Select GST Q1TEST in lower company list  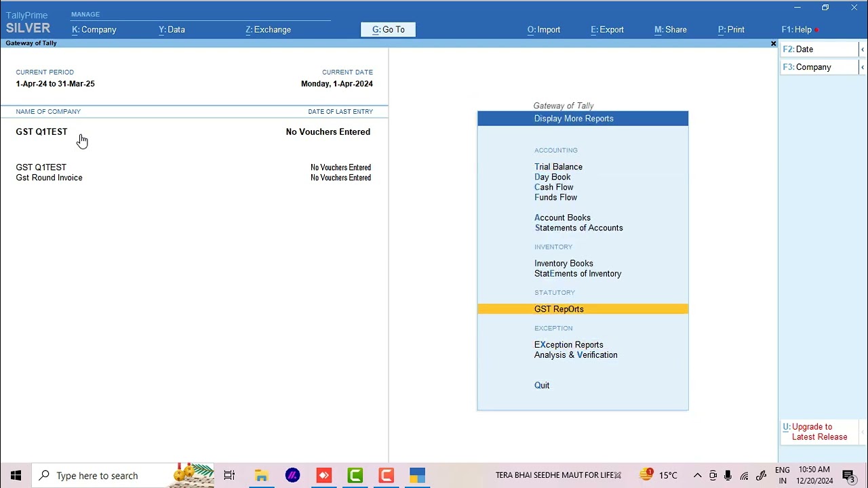(41, 167)
